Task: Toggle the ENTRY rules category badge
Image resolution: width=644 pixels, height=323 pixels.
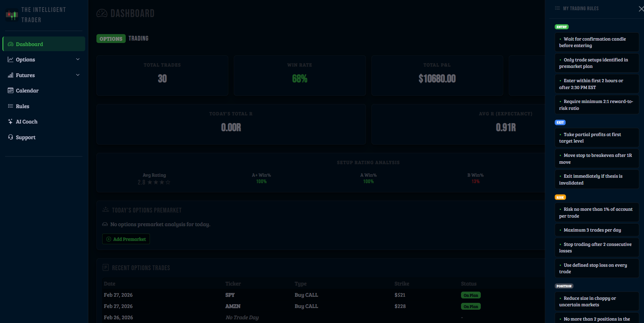Action: click(562, 27)
